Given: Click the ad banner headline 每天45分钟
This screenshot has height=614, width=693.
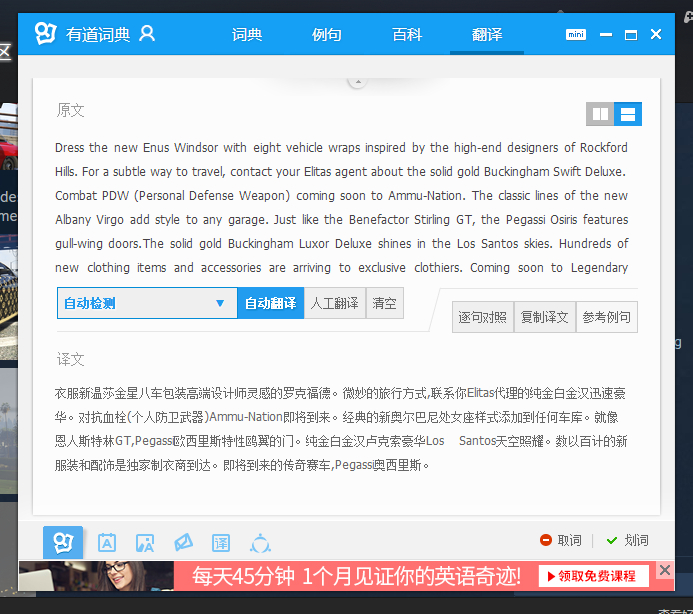Looking at the screenshot, I should (x=356, y=576).
